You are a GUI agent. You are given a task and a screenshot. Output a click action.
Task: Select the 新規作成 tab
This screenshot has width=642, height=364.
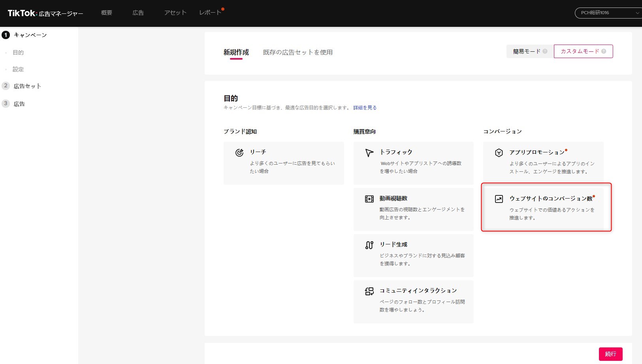pos(236,52)
